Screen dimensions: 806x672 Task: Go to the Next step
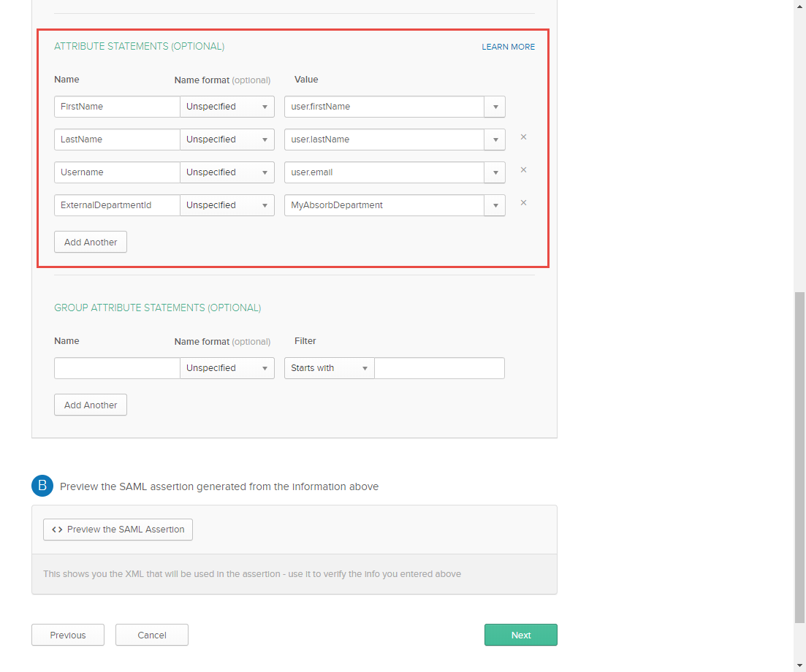pyautogui.click(x=520, y=635)
